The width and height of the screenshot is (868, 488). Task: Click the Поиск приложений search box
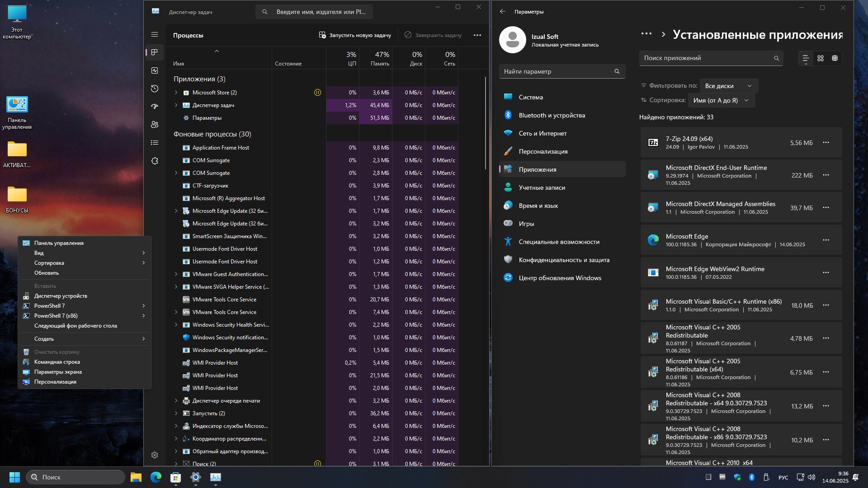click(711, 58)
